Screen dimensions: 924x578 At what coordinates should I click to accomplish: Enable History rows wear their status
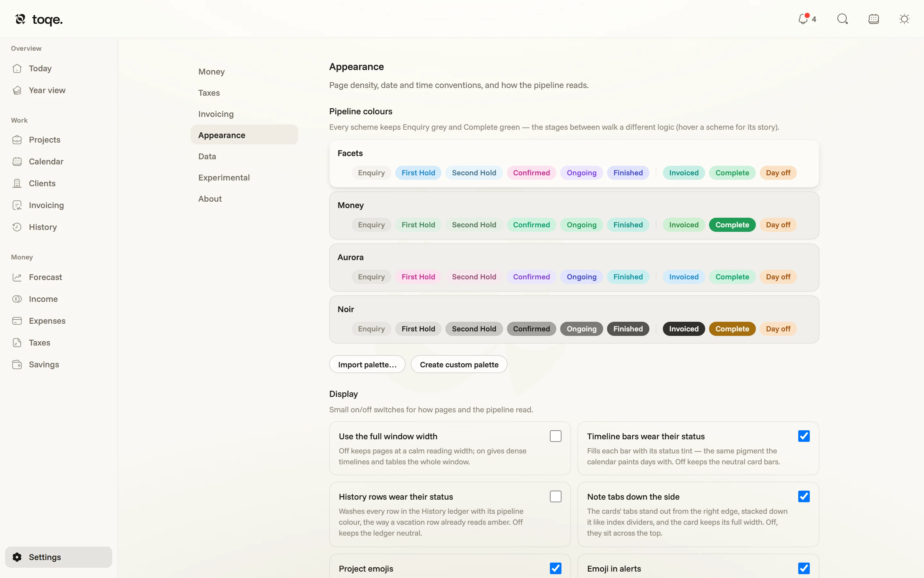point(556,496)
